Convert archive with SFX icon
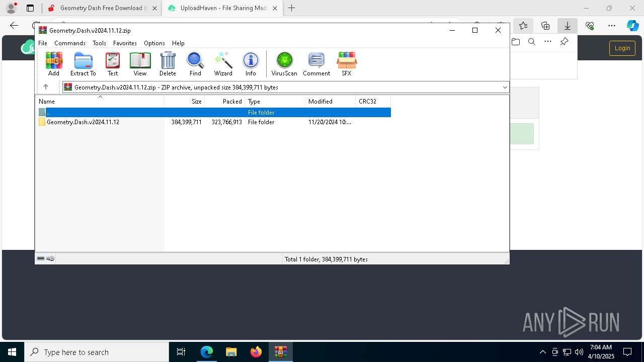 coord(347,64)
